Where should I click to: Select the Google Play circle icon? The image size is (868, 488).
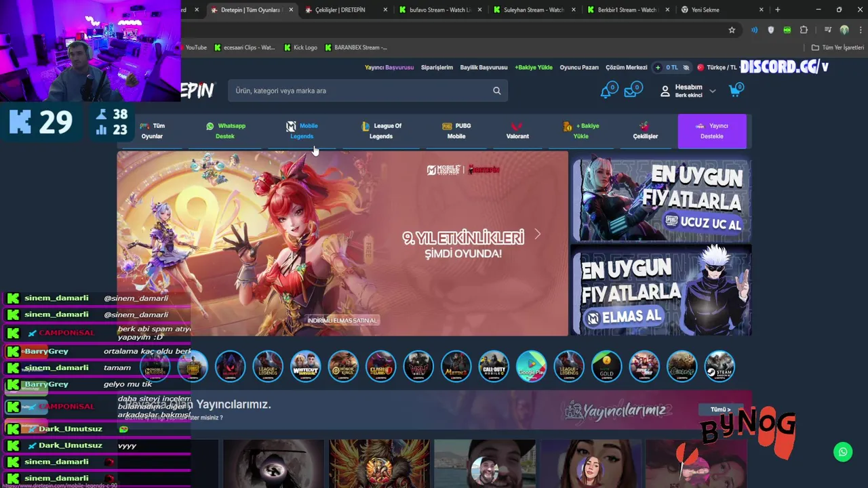tap(531, 366)
